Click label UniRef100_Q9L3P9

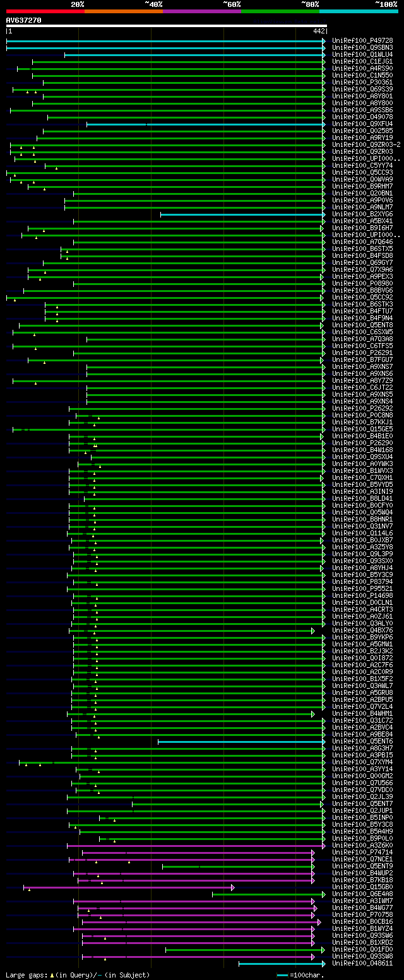click(x=362, y=554)
